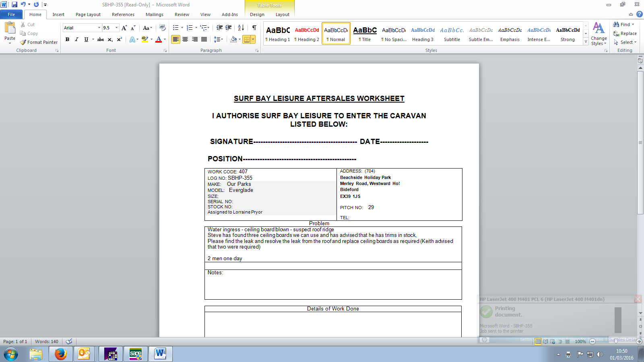Click the Words: 140 count in status bar
Viewport: 644px width, 362px height.
pyautogui.click(x=47, y=341)
